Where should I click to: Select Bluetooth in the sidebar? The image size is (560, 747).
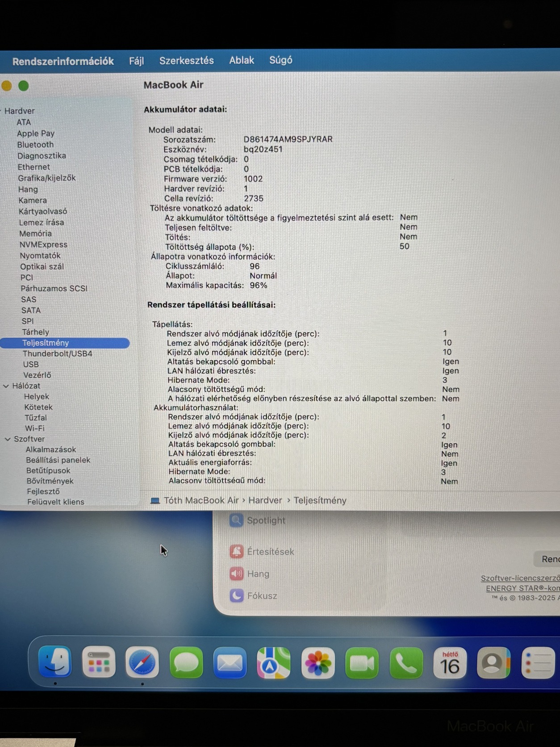pos(35,145)
